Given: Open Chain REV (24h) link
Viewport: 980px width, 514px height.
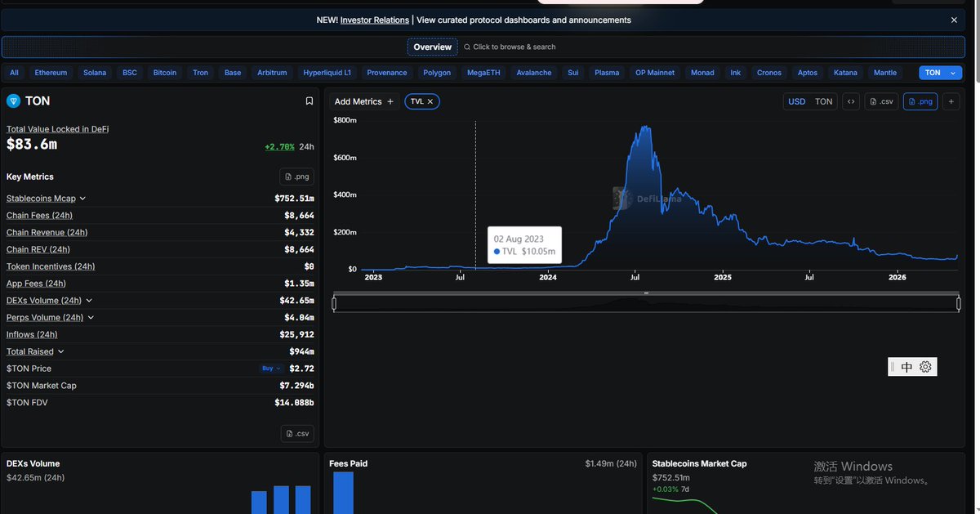Looking at the screenshot, I should (38, 249).
